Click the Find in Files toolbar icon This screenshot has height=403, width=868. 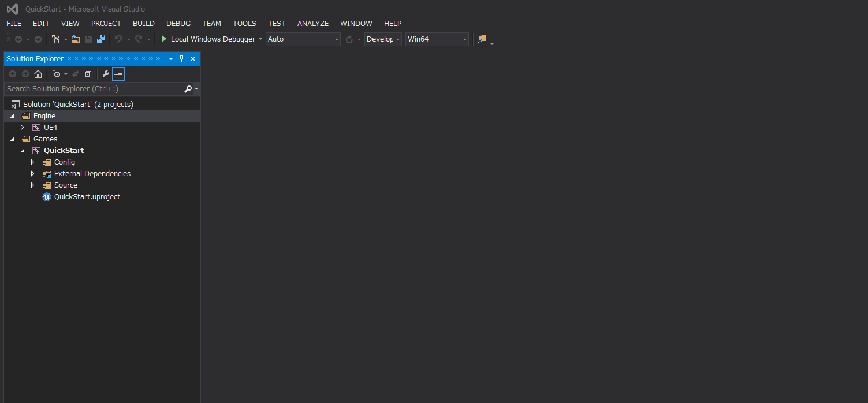click(482, 39)
